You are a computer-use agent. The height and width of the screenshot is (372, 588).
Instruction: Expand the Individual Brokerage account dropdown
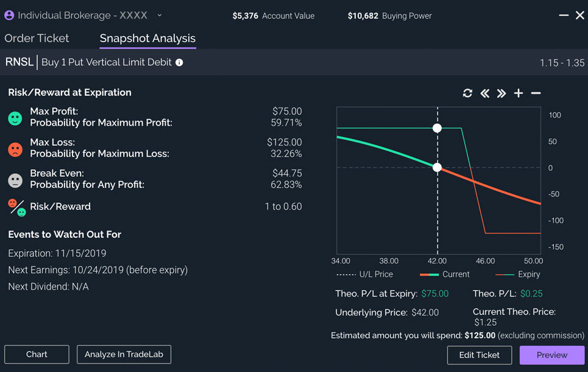coord(158,15)
